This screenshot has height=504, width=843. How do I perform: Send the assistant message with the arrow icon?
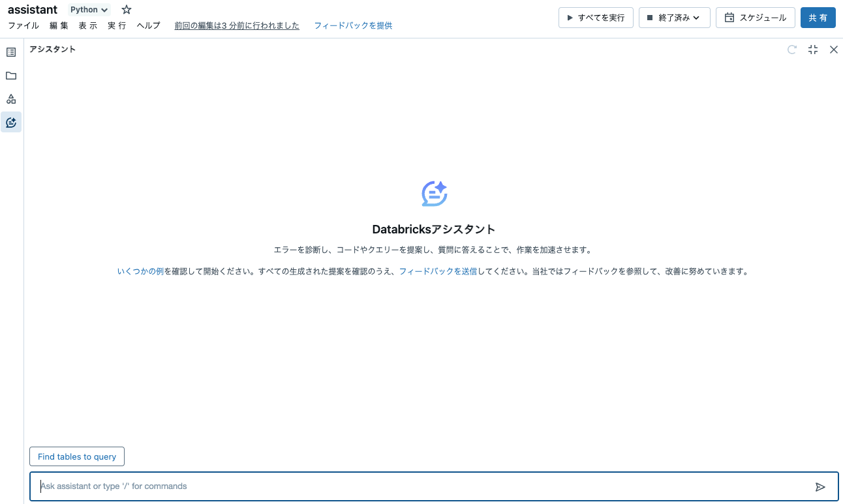(x=821, y=486)
